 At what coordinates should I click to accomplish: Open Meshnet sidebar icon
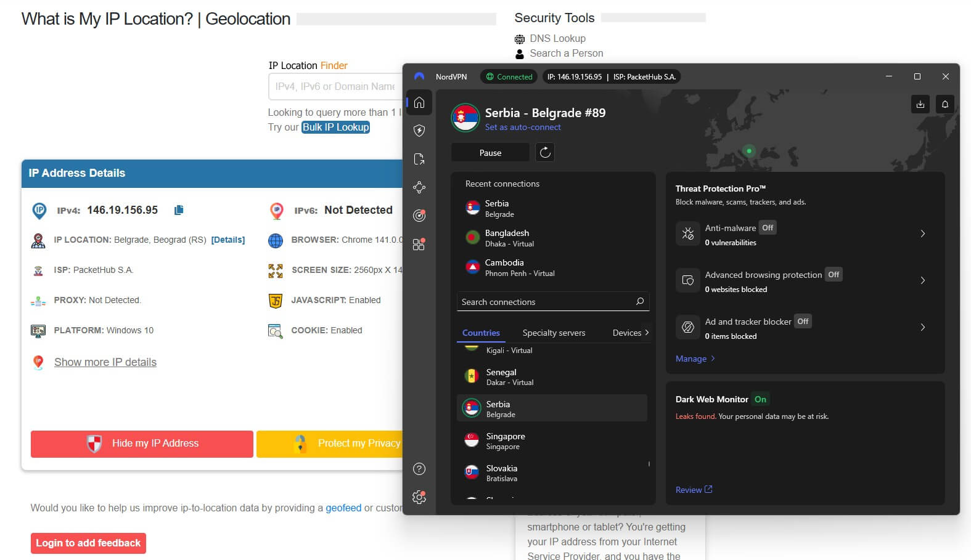coord(419,187)
